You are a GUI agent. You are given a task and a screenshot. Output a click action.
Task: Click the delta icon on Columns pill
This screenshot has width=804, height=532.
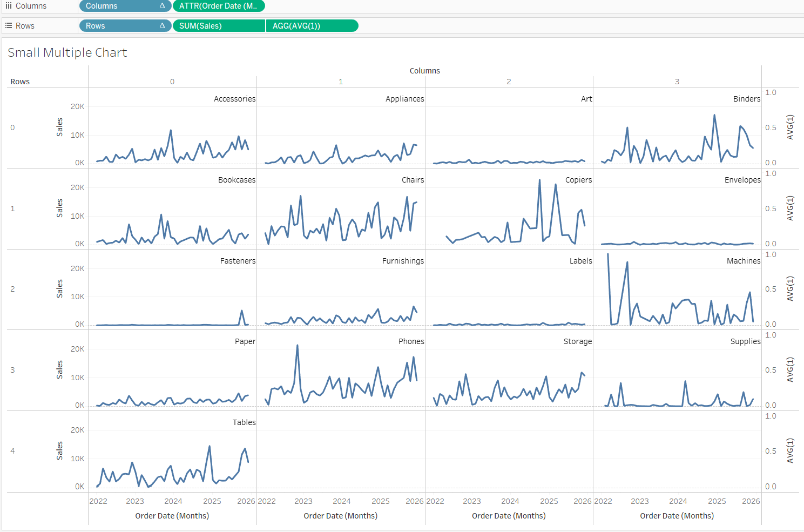tap(162, 6)
